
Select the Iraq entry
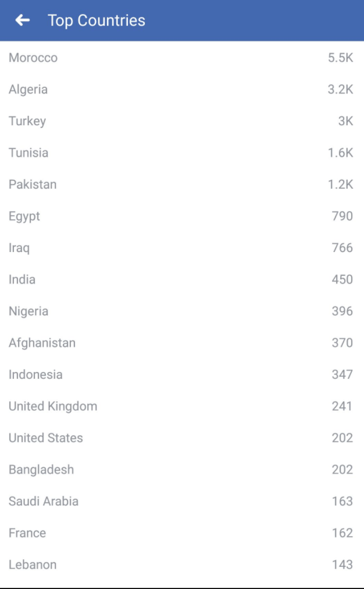(19, 248)
